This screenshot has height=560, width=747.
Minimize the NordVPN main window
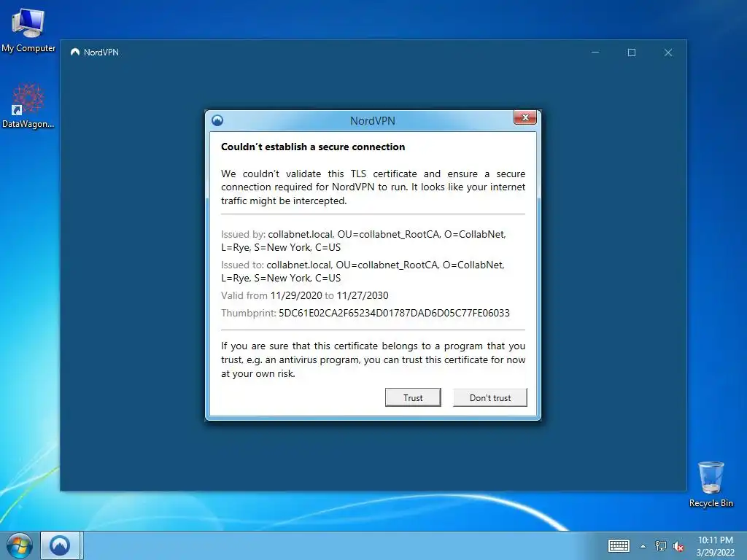coord(595,52)
